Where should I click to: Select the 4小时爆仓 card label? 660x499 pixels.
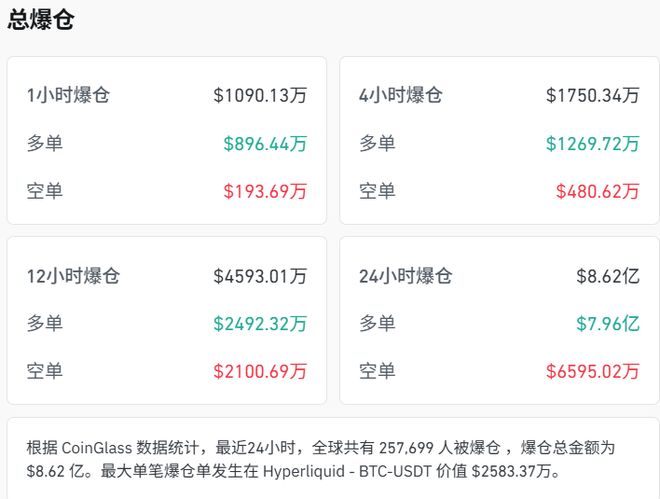(x=400, y=96)
